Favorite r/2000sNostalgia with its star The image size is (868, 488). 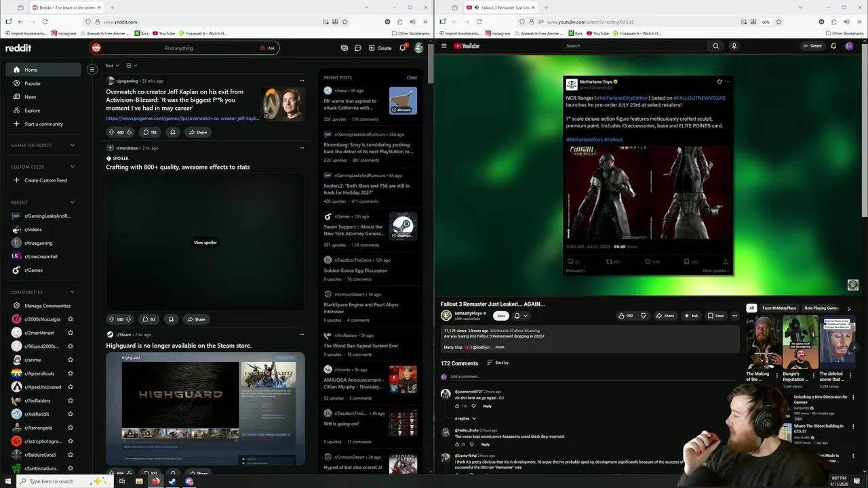tap(71, 319)
